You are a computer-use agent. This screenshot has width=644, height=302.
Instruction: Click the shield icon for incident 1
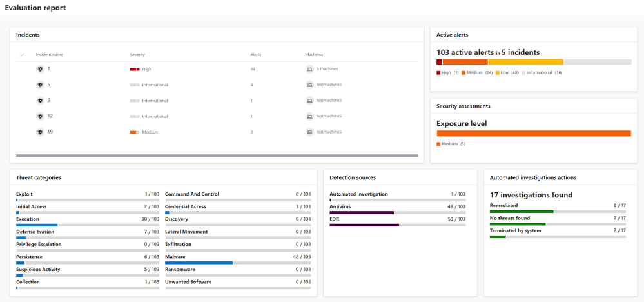40,69
